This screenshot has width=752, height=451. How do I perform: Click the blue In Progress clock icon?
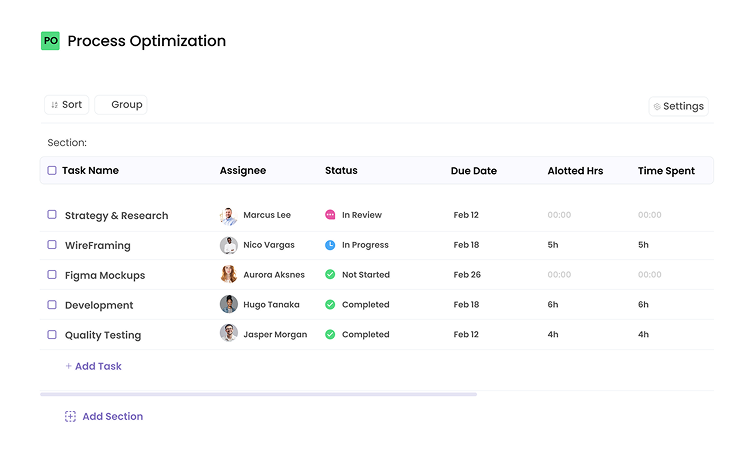tap(330, 245)
